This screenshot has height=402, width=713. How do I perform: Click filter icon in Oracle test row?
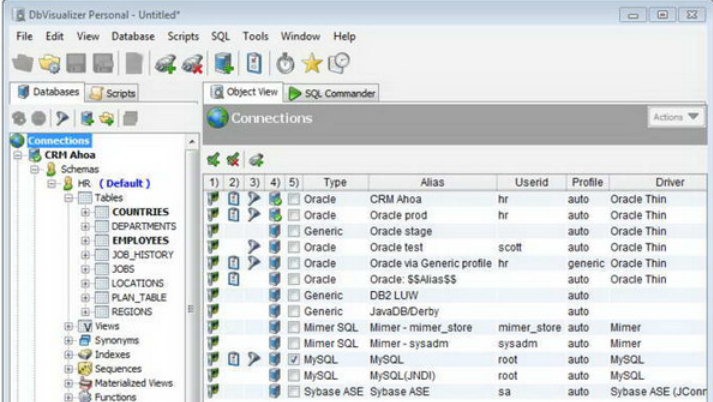[254, 247]
